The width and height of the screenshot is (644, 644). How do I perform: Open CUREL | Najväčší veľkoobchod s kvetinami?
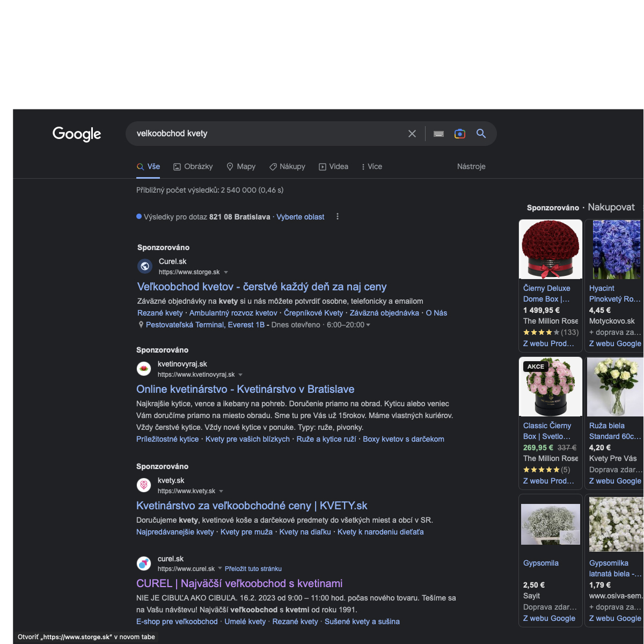[239, 584]
